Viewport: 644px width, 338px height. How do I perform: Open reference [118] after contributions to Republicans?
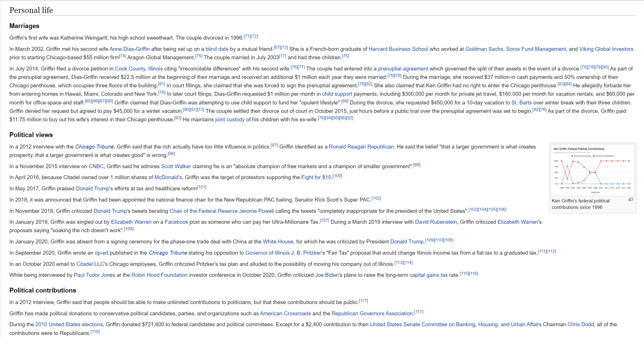[x=95, y=332]
